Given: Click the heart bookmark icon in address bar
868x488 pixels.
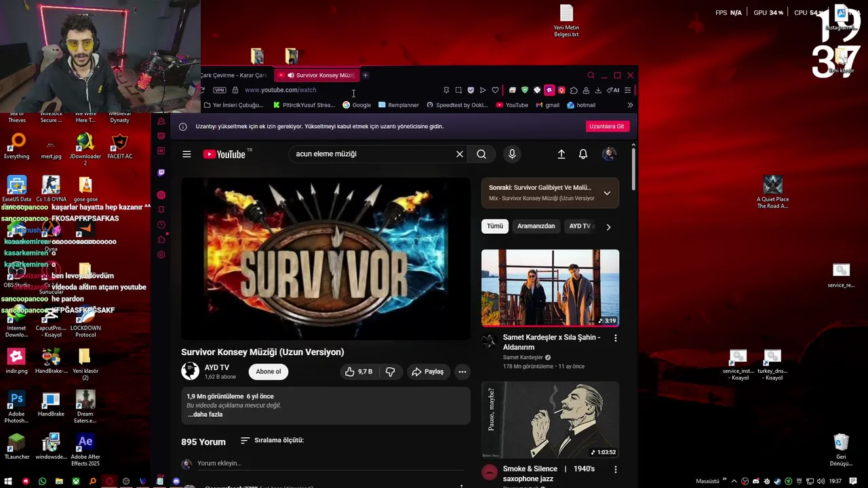Looking at the screenshot, I should pos(495,90).
